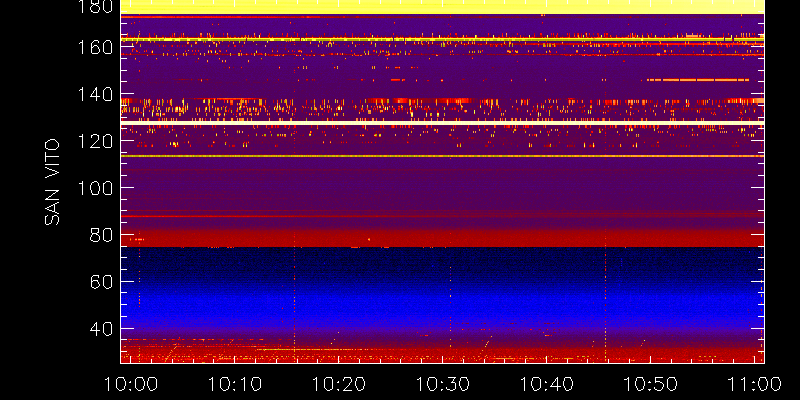The width and height of the screenshot is (800, 400).
Task: Click the 120 frequency label
Action: [x=93, y=141]
